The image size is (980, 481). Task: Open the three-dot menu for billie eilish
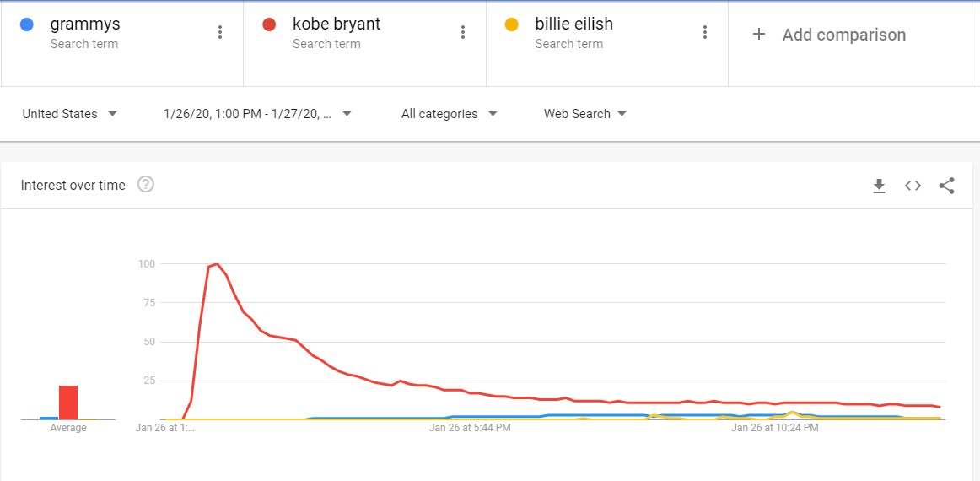705,32
